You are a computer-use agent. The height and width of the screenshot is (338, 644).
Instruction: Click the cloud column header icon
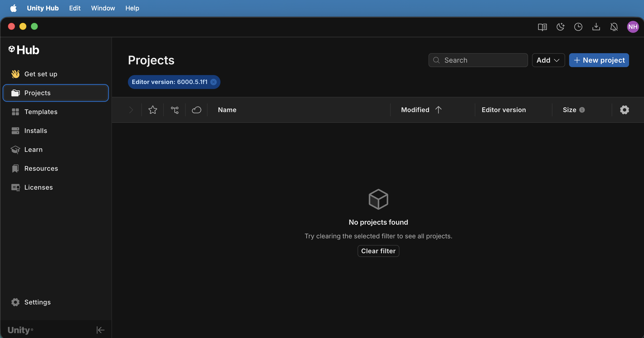197,110
